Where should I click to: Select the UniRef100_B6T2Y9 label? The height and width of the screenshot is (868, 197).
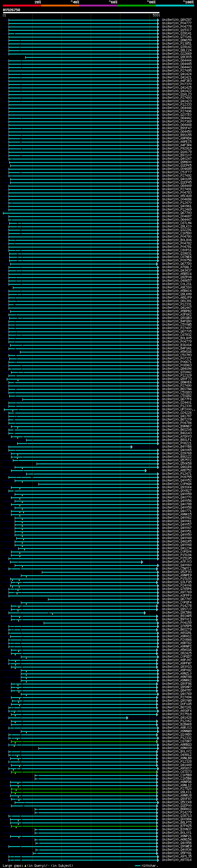pos(177,419)
